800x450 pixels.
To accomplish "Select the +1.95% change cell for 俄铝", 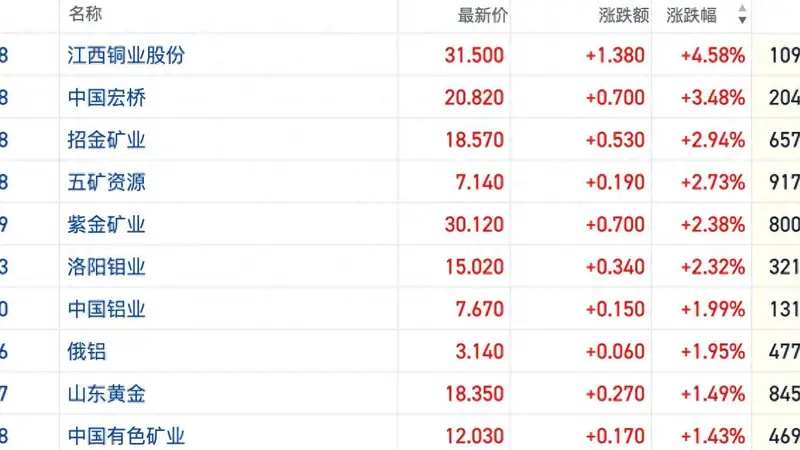I will [713, 352].
